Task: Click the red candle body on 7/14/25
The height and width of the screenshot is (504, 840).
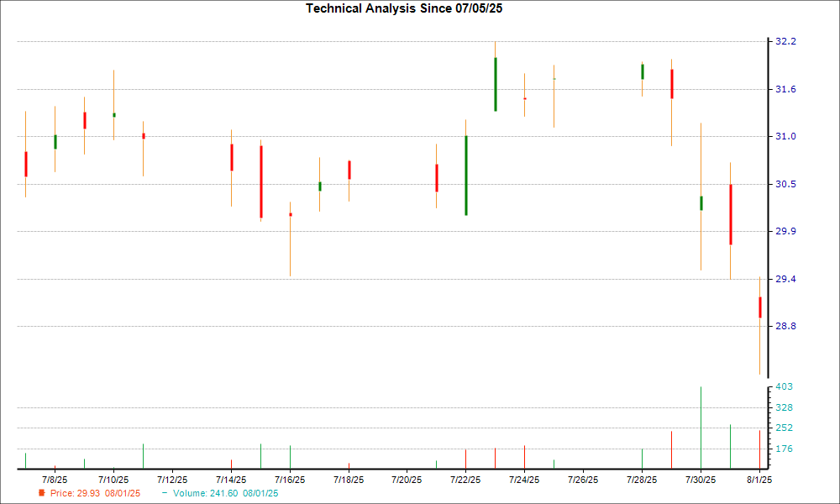Action: pos(232,157)
